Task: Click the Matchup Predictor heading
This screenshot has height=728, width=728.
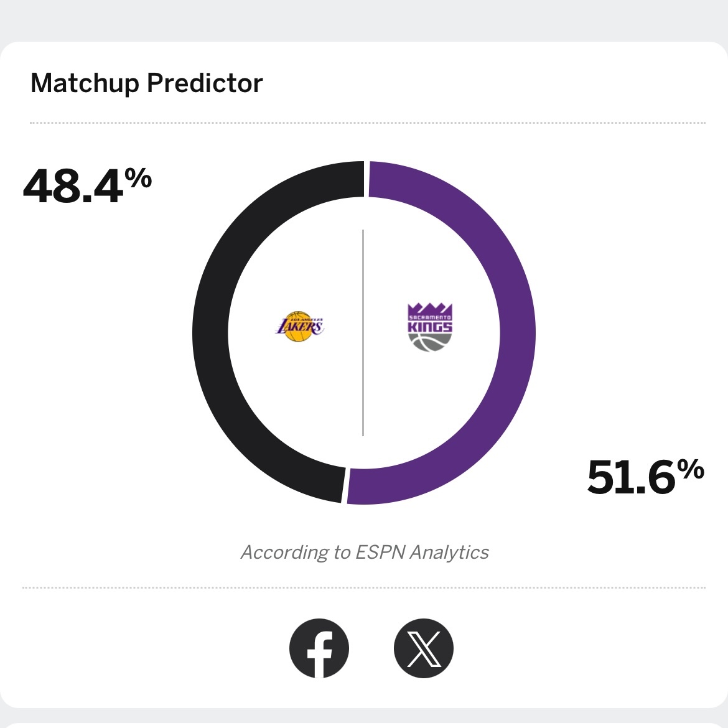Action: [x=147, y=83]
